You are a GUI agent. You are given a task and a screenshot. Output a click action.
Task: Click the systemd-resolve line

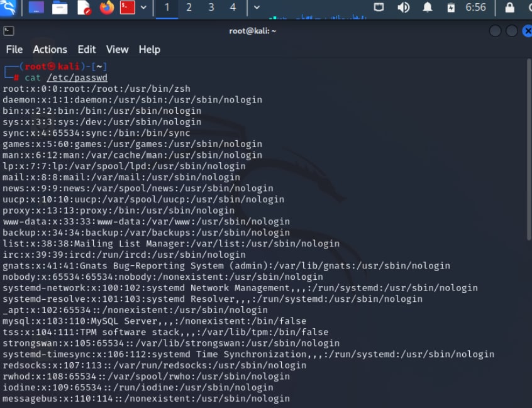pyautogui.click(x=213, y=299)
